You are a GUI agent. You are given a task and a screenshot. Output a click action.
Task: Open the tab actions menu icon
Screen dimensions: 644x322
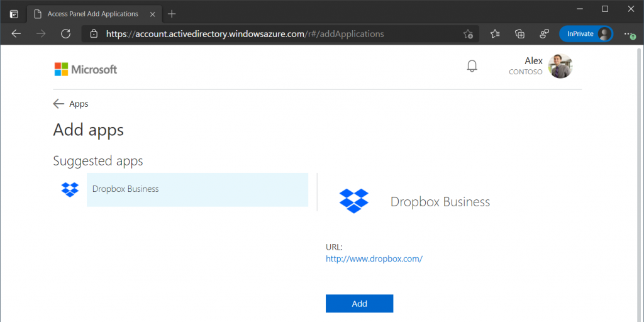coord(14,14)
